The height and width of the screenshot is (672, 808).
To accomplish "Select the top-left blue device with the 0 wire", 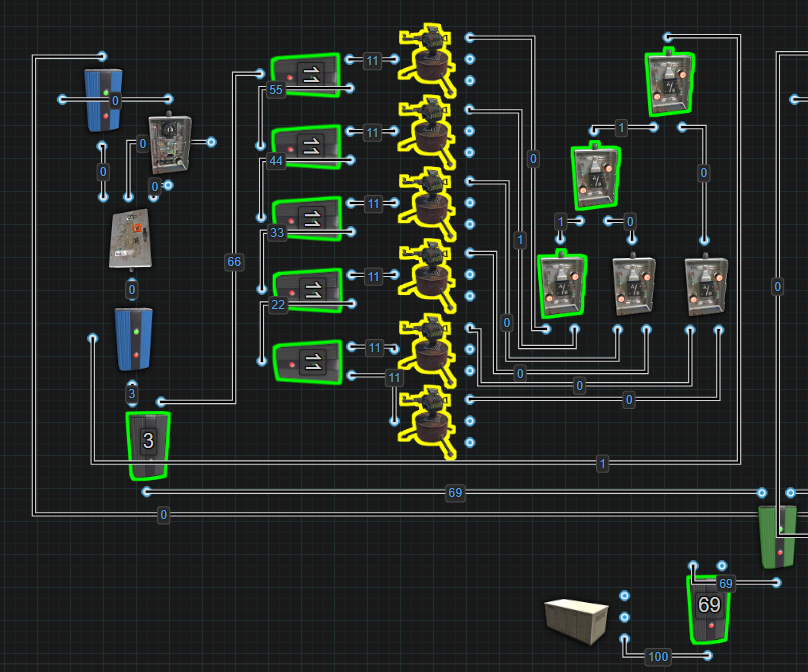I will [x=104, y=100].
